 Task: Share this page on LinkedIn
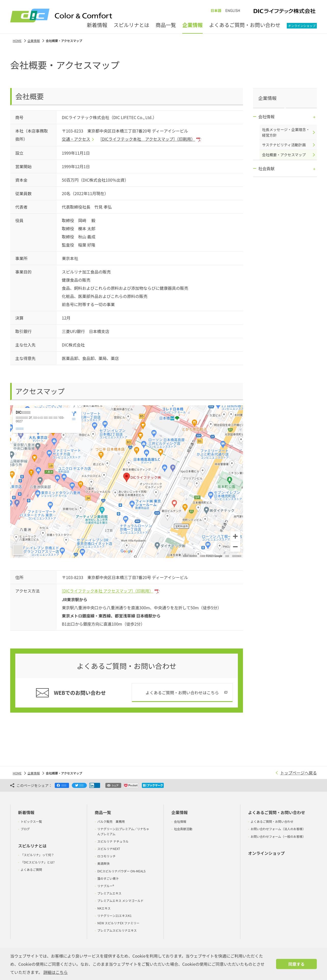coord(95,785)
